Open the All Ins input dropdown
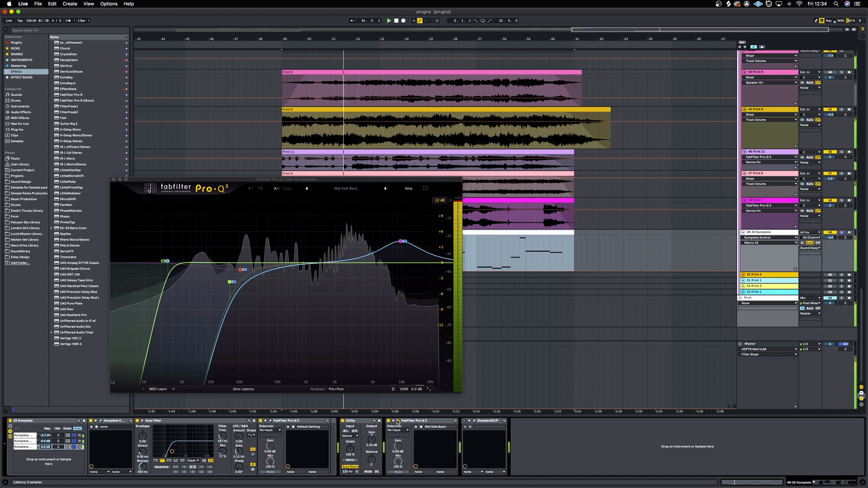The width and height of the screenshot is (868, 488). click(810, 232)
